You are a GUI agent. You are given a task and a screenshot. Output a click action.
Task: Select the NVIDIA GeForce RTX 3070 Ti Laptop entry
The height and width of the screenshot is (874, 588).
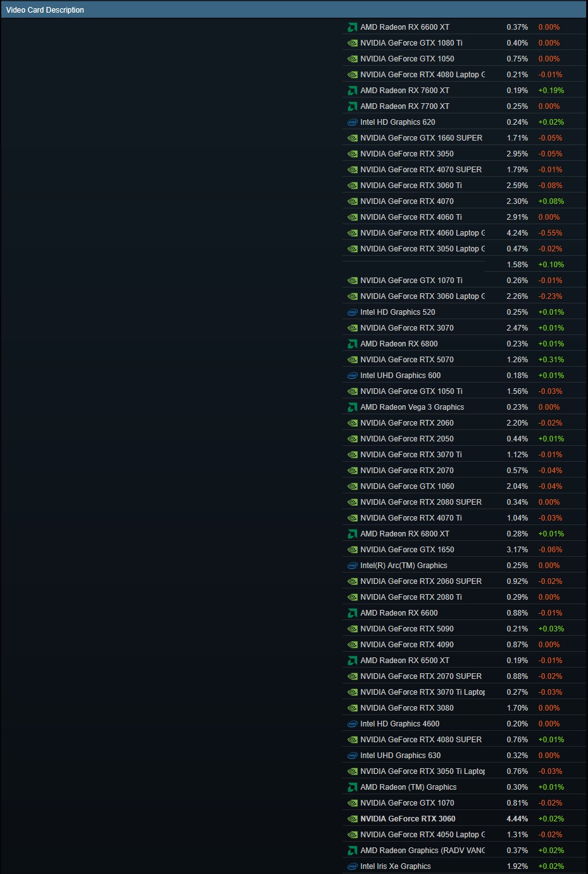point(423,692)
